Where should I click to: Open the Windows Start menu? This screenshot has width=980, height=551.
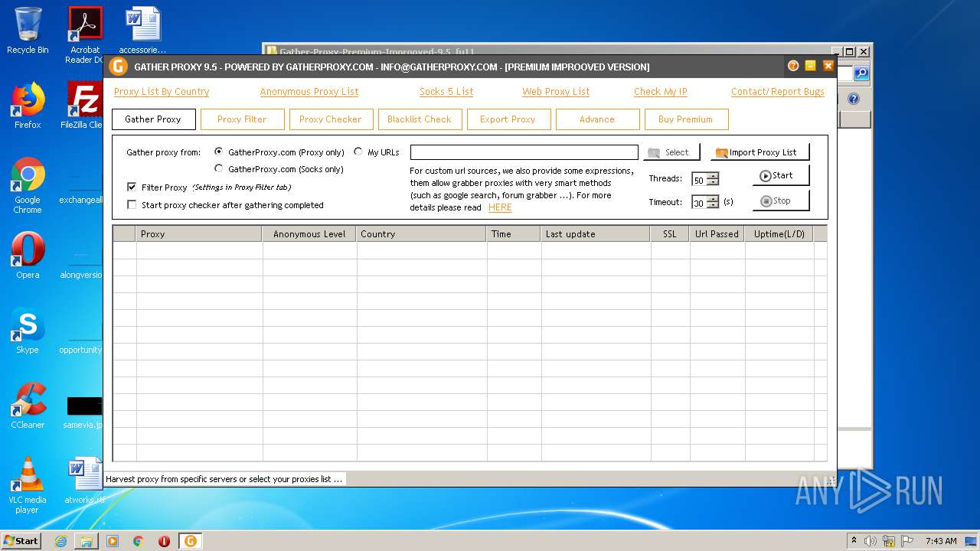point(21,540)
